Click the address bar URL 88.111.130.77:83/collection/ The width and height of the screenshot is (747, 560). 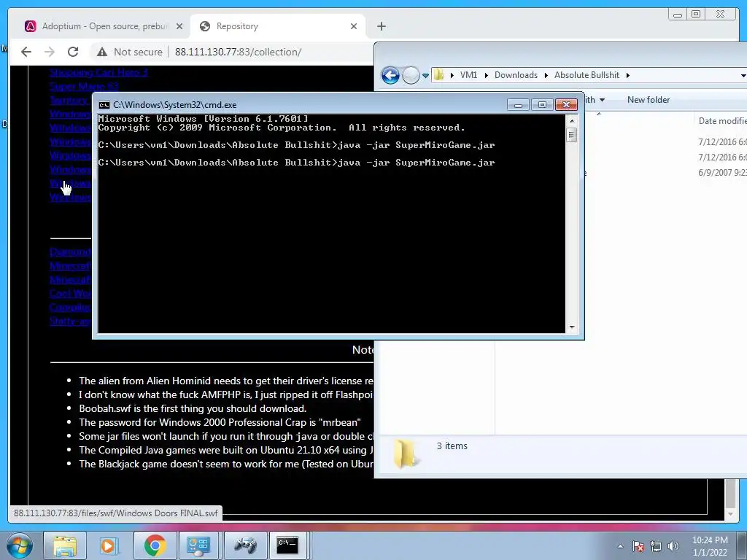pos(238,52)
